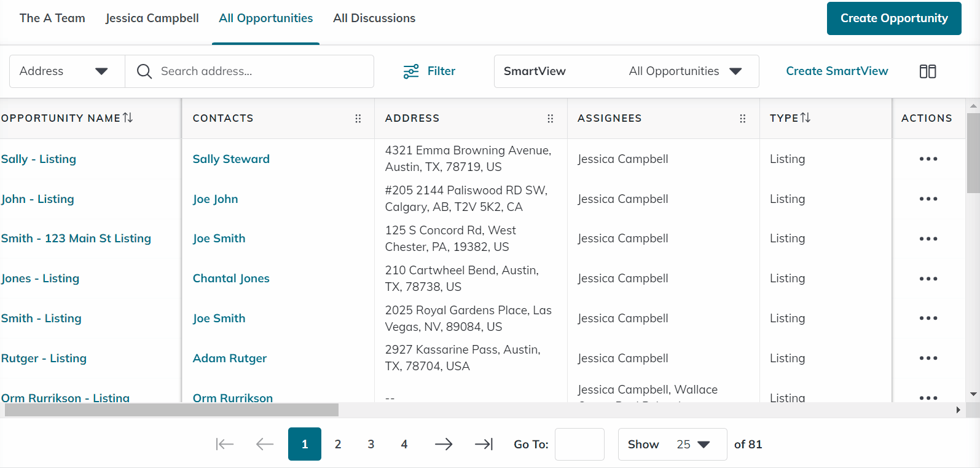Image resolution: width=980 pixels, height=468 pixels.
Task: Open the All Discussions tab
Action: click(x=374, y=18)
